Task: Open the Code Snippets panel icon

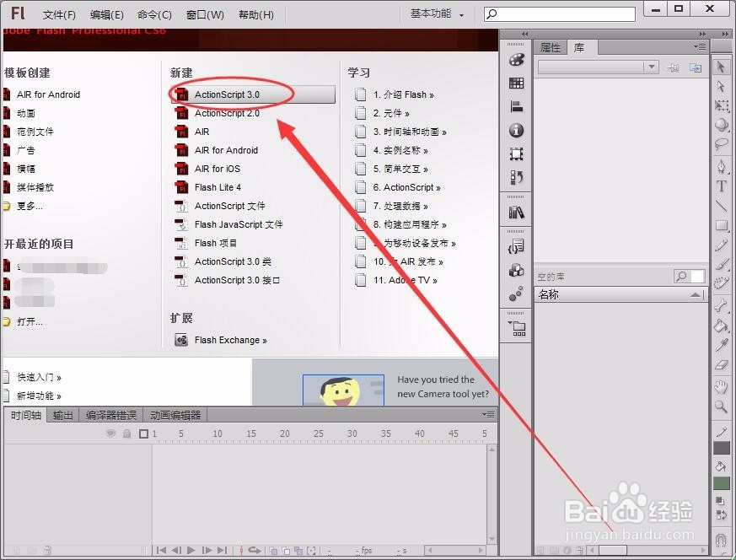Action: click(x=516, y=246)
